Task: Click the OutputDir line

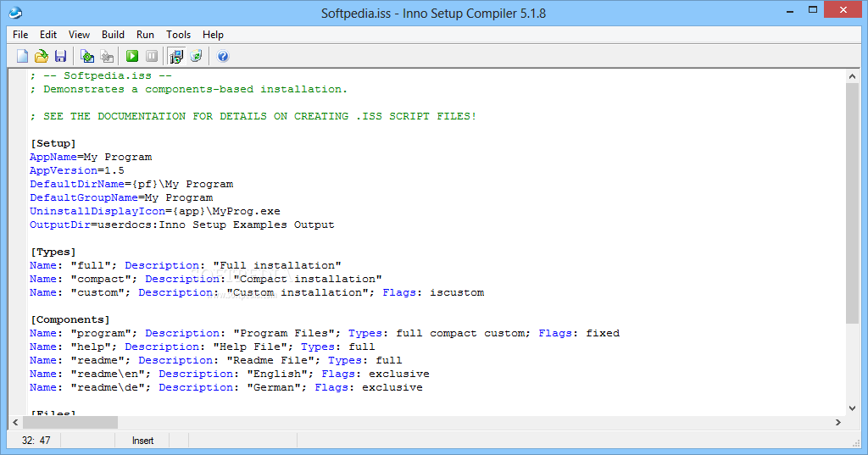Action: [x=182, y=225]
